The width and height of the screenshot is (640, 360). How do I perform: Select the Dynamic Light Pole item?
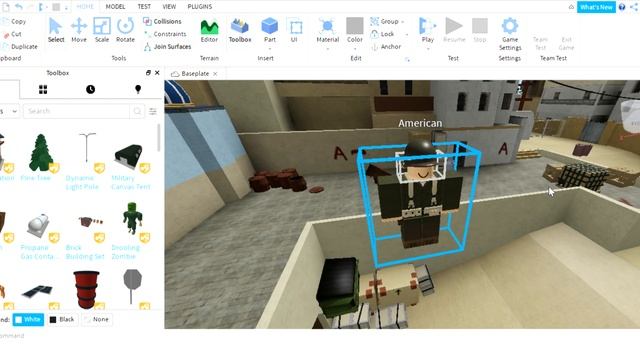coord(85,161)
